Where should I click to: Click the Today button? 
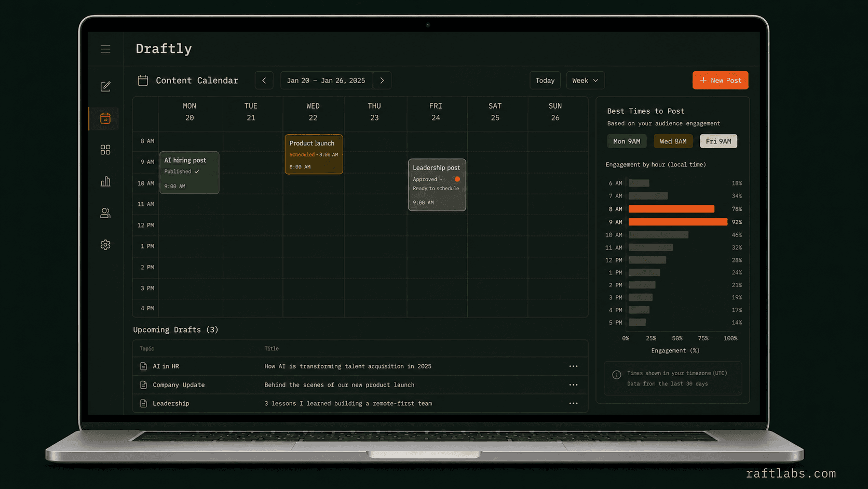(x=545, y=81)
